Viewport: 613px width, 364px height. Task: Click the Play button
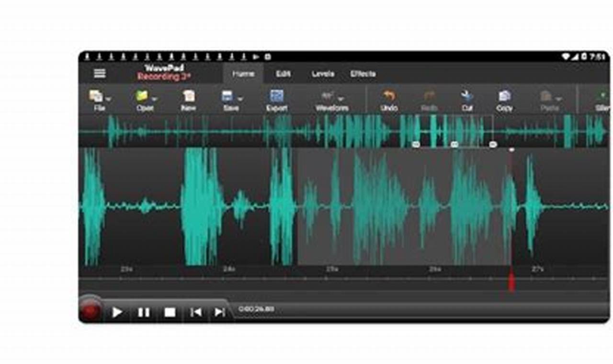click(x=117, y=312)
